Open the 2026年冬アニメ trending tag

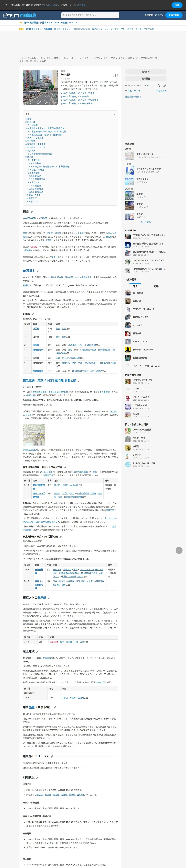click(34, 29)
